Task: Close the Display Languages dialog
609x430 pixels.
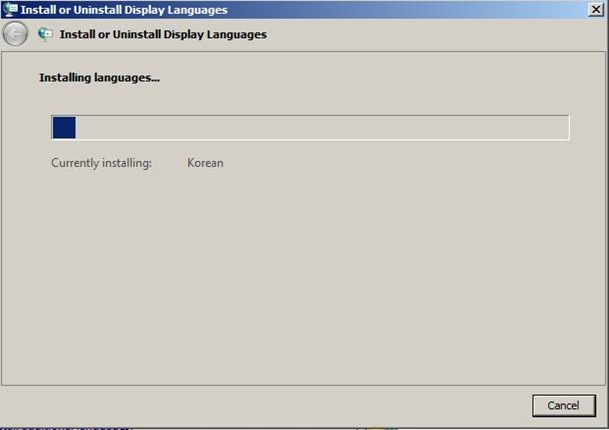Action: tap(596, 9)
